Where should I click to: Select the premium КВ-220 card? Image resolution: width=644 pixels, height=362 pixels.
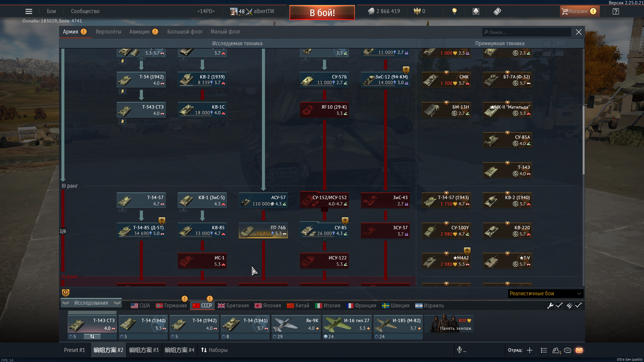tap(507, 230)
